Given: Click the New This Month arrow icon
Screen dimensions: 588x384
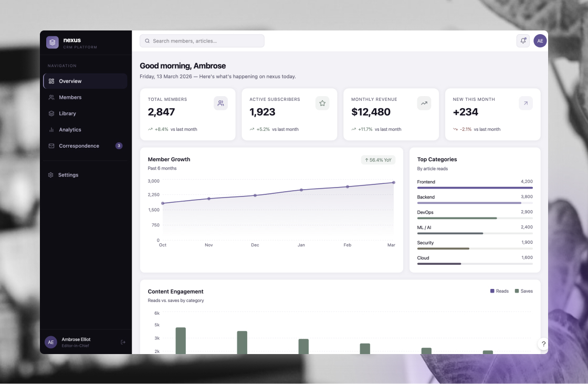Looking at the screenshot, I should [526, 103].
